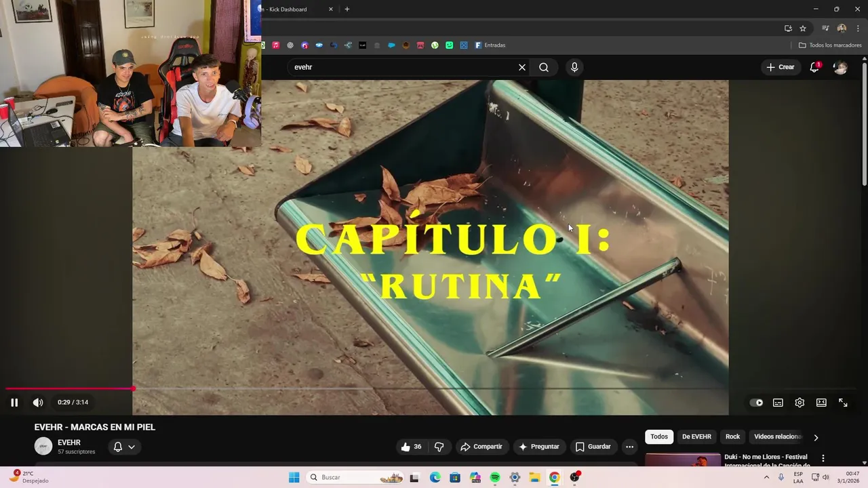
Task: Open Microsoft Edge from the taskbar
Action: point(435,477)
